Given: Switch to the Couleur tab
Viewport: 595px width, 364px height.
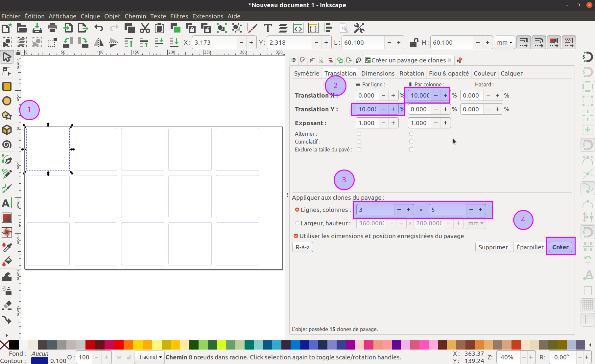Looking at the screenshot, I should coord(485,73).
